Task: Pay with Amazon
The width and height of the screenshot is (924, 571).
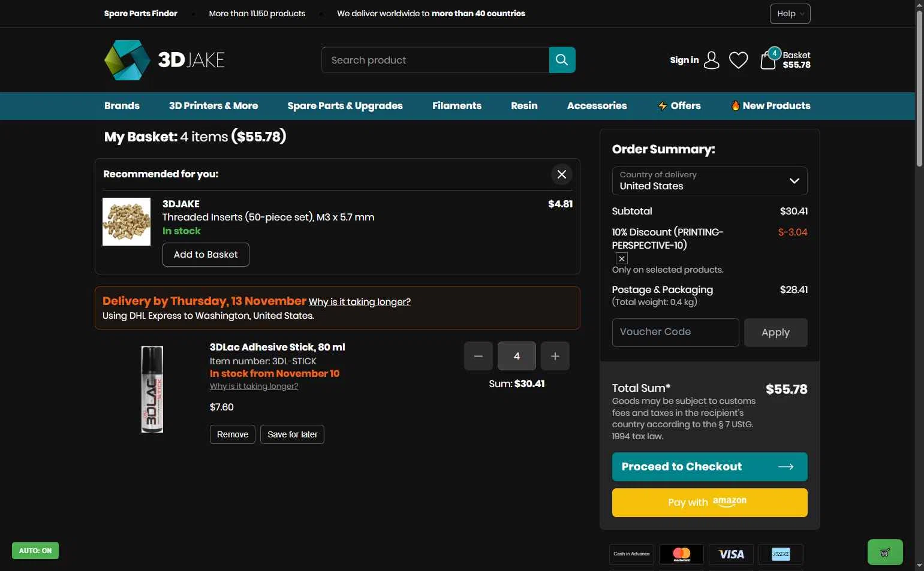Action: (x=709, y=503)
